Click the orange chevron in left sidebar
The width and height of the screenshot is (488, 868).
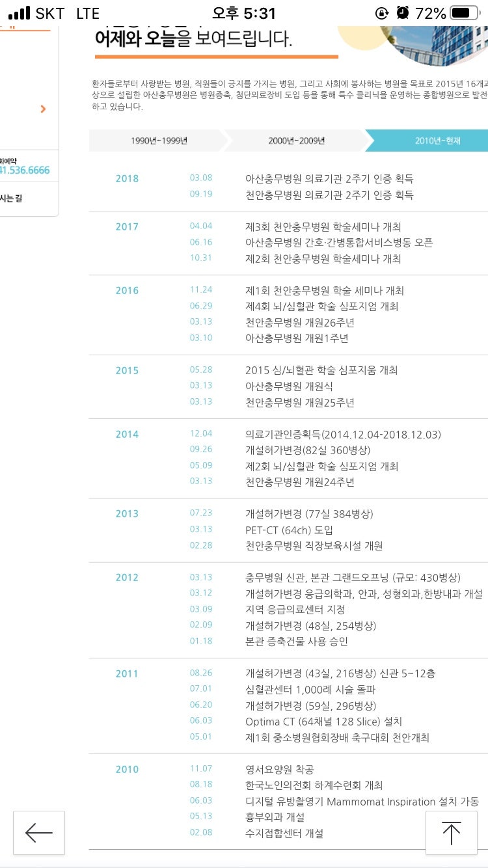(43, 109)
